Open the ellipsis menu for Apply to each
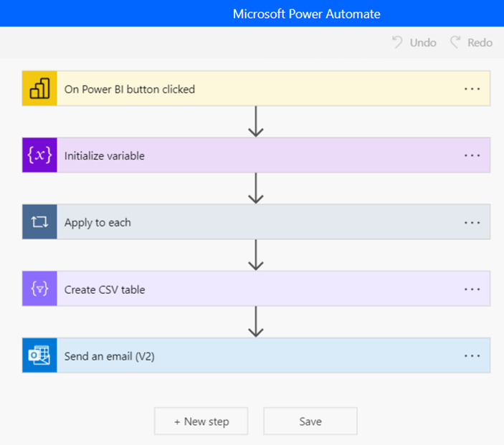The width and height of the screenshot is (504, 445). pyautogui.click(x=472, y=222)
